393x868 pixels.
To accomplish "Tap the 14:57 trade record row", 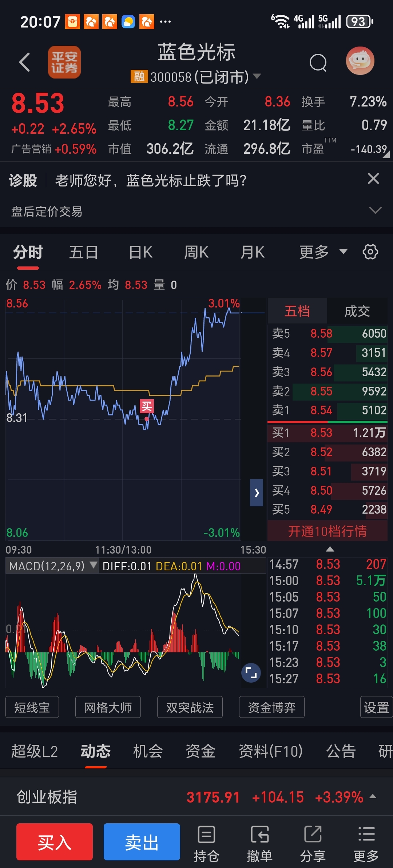I will [x=327, y=564].
